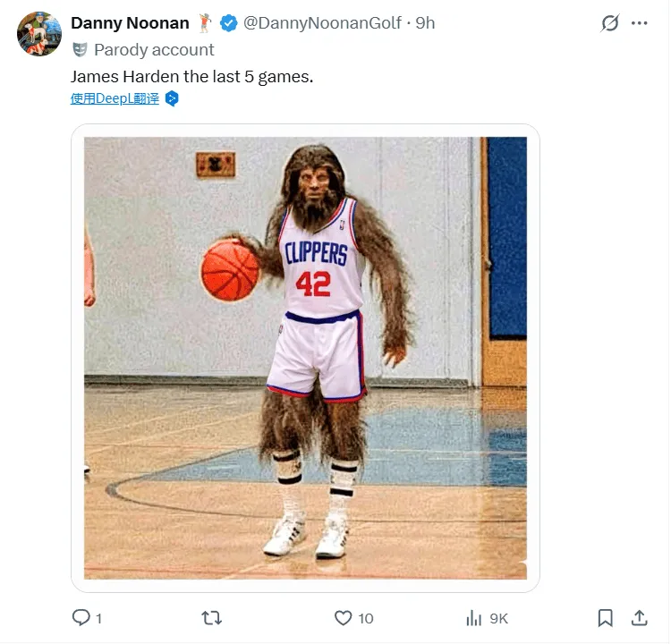Click the Danny Noonan display name

(x=130, y=23)
